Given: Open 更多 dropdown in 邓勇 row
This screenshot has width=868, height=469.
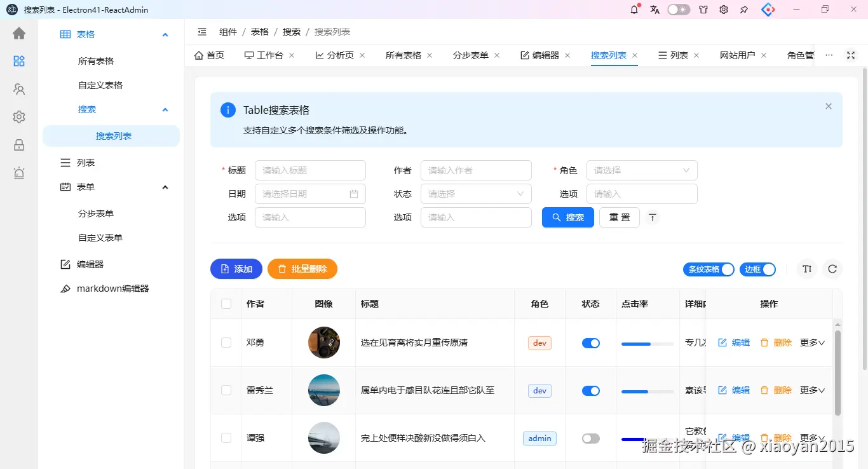Looking at the screenshot, I should [x=812, y=343].
